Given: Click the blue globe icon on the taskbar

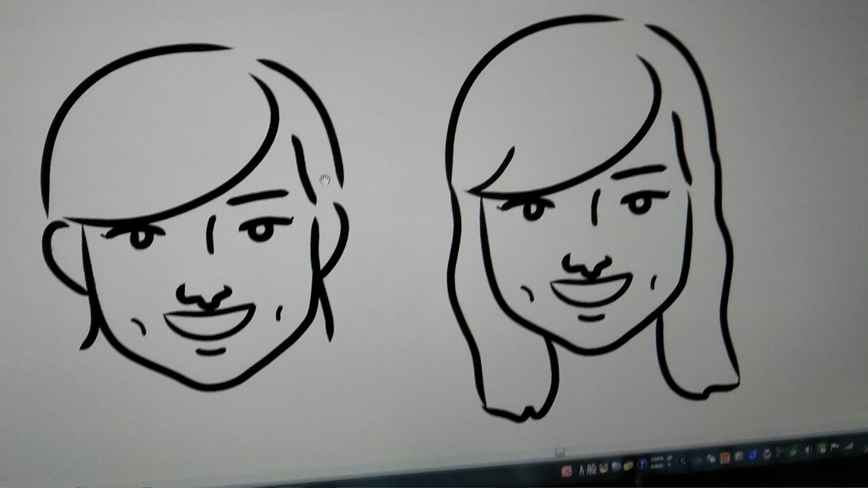Looking at the screenshot, I should click(x=616, y=467).
